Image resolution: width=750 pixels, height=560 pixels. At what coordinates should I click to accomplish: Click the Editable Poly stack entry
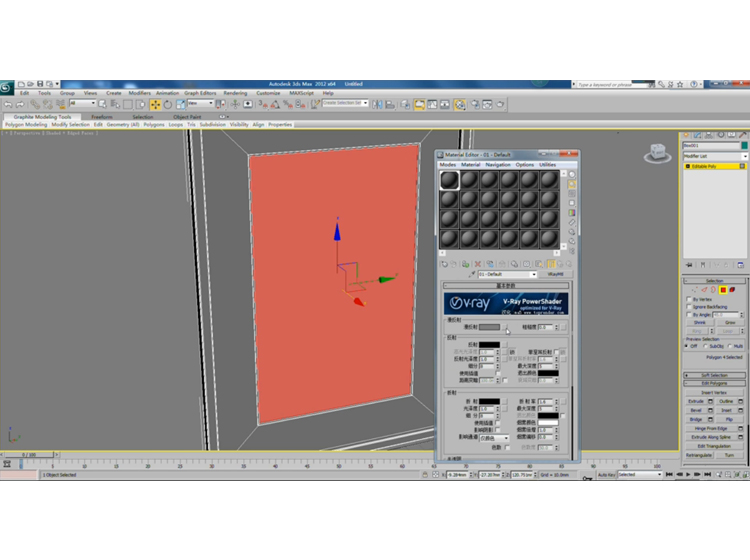715,166
